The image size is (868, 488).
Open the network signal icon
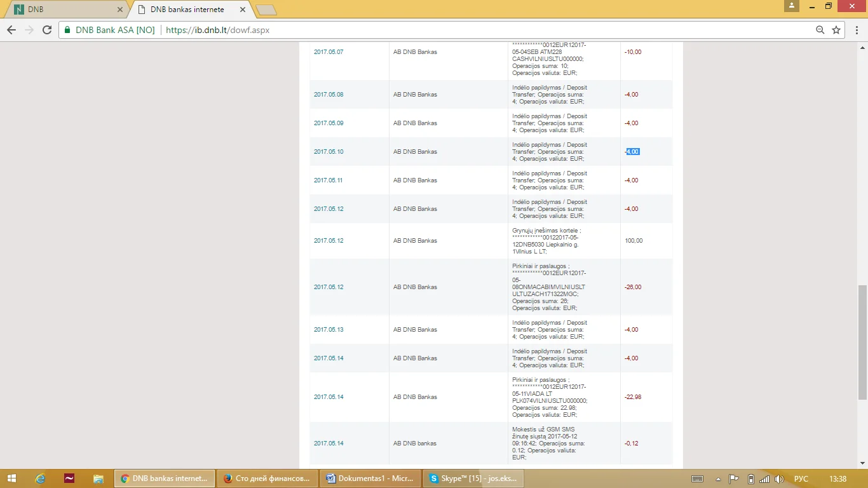[764, 478]
